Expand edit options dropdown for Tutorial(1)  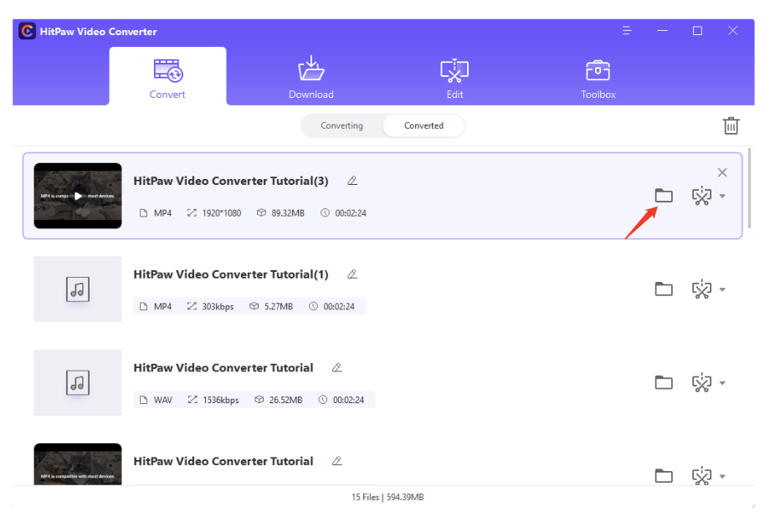pos(722,289)
